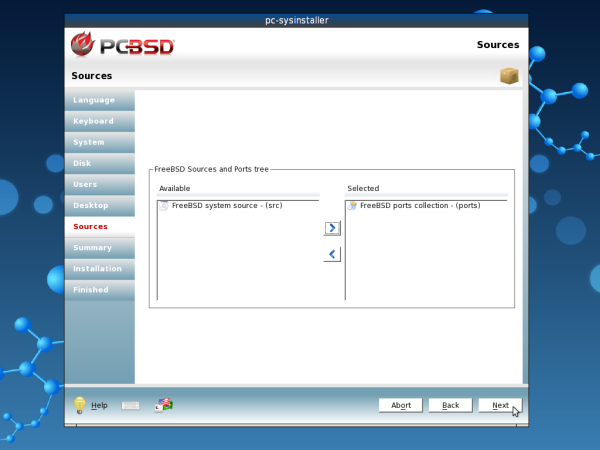Jump to the Summary step
Image resolution: width=600 pixels, height=450 pixels.
100,248
